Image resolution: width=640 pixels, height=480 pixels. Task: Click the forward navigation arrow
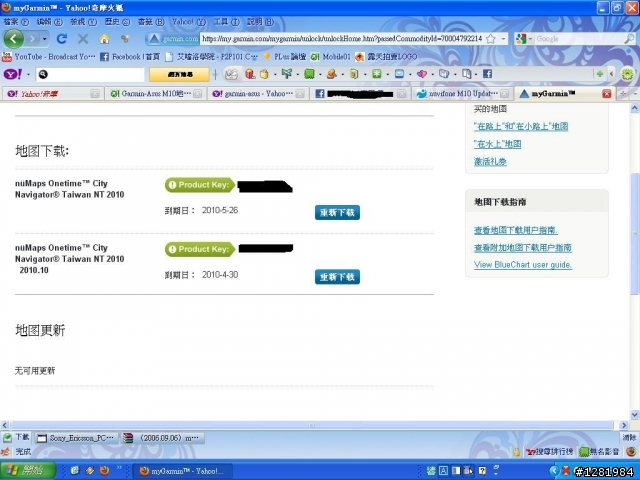(x=32, y=39)
